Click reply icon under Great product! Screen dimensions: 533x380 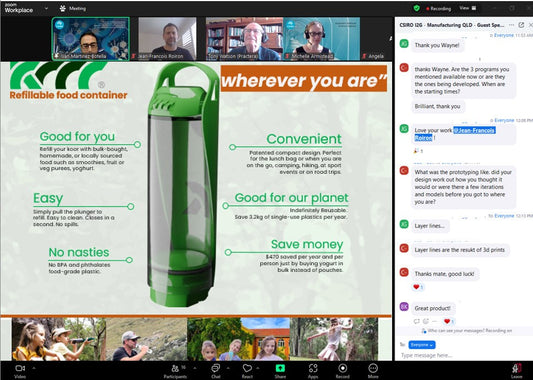point(417,321)
